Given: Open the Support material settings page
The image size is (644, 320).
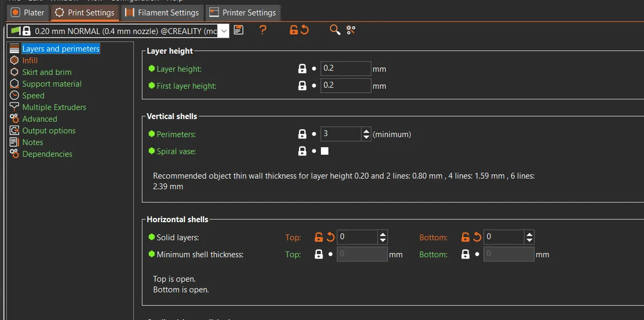Looking at the screenshot, I should click(x=52, y=84).
